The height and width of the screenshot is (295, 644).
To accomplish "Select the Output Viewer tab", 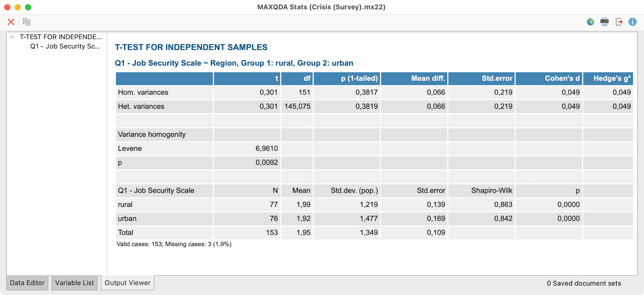I will pyautogui.click(x=128, y=283).
